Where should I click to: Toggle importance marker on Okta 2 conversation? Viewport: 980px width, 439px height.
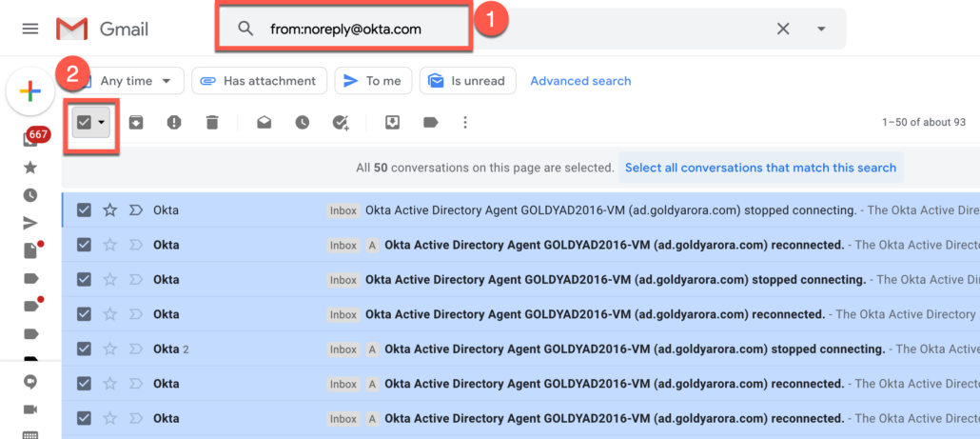pos(136,349)
